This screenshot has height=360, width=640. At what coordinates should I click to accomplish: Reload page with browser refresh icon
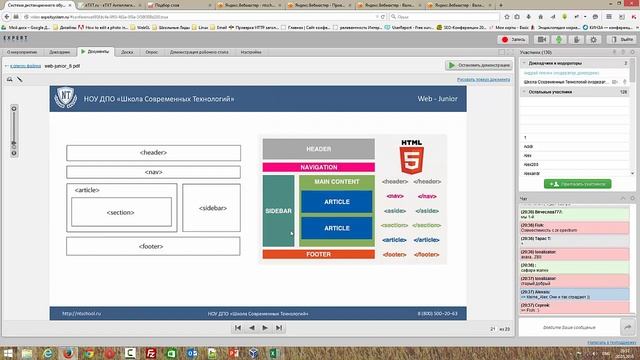point(383,17)
